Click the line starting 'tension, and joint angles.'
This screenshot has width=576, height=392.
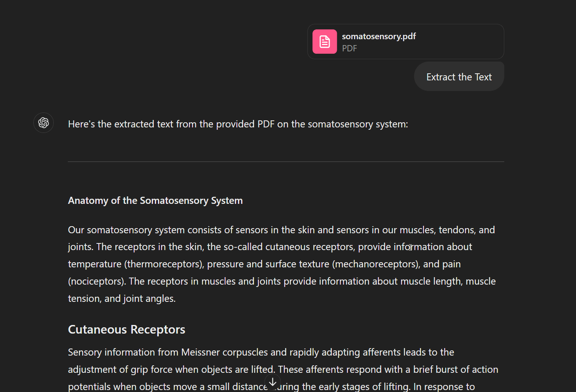122,298
